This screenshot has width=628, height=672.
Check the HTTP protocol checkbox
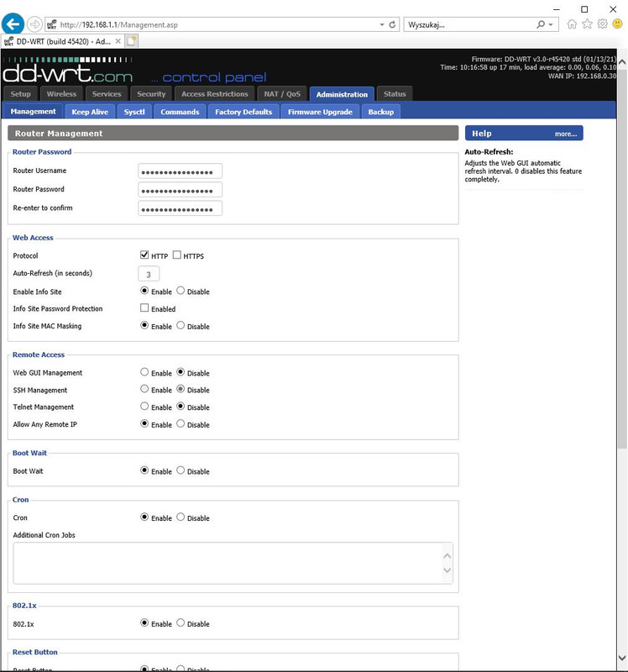[144, 255]
